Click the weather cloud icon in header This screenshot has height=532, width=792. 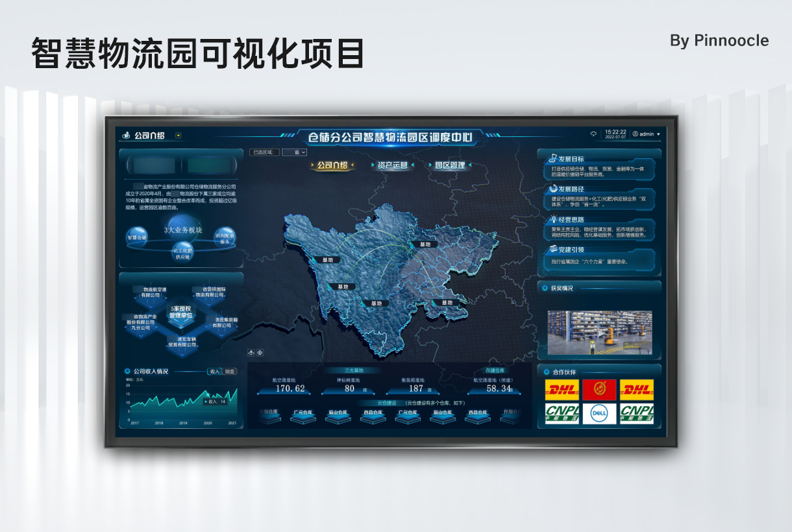pyautogui.click(x=593, y=134)
